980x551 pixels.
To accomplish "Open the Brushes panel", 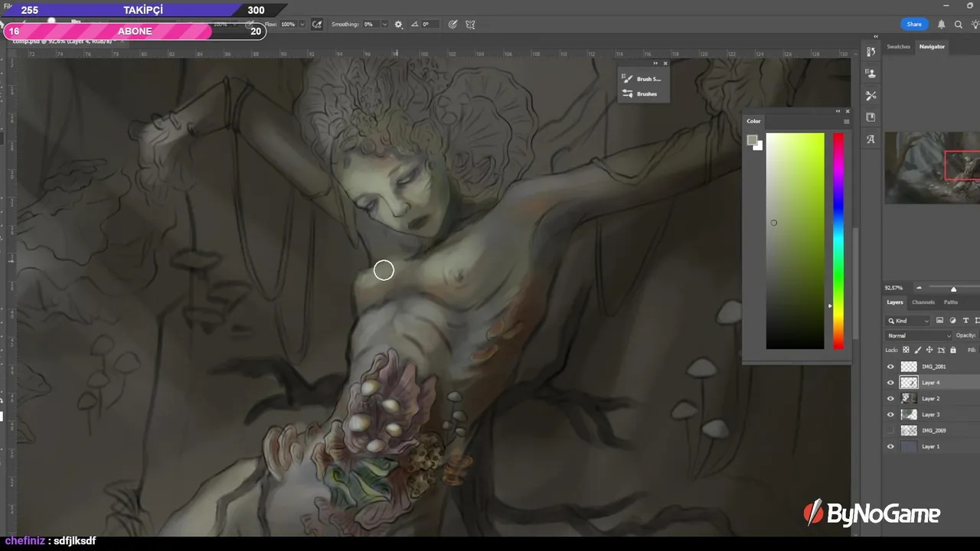I will coord(641,94).
